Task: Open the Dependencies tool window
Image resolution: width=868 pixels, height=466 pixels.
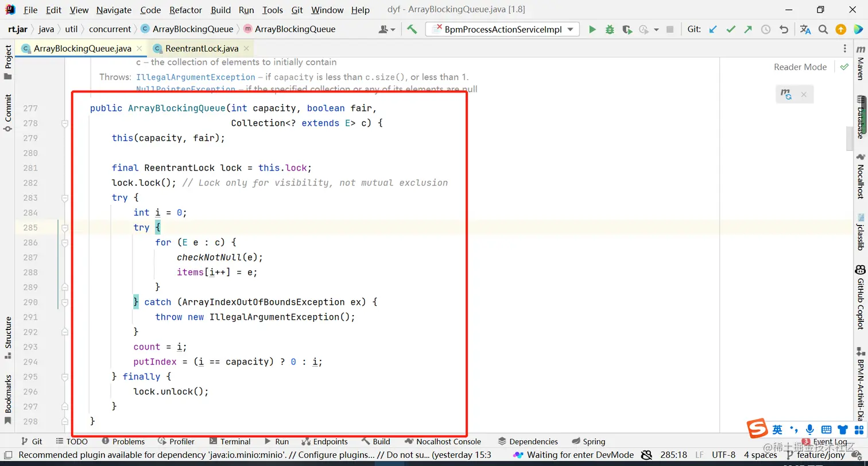Action: 528,441
